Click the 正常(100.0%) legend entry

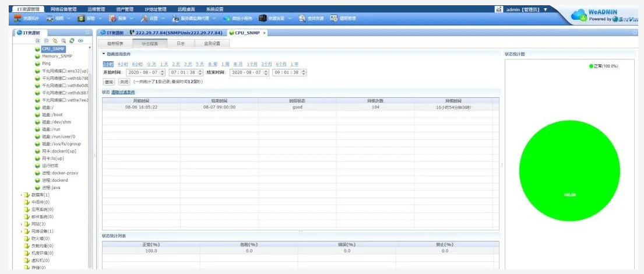tap(603, 66)
